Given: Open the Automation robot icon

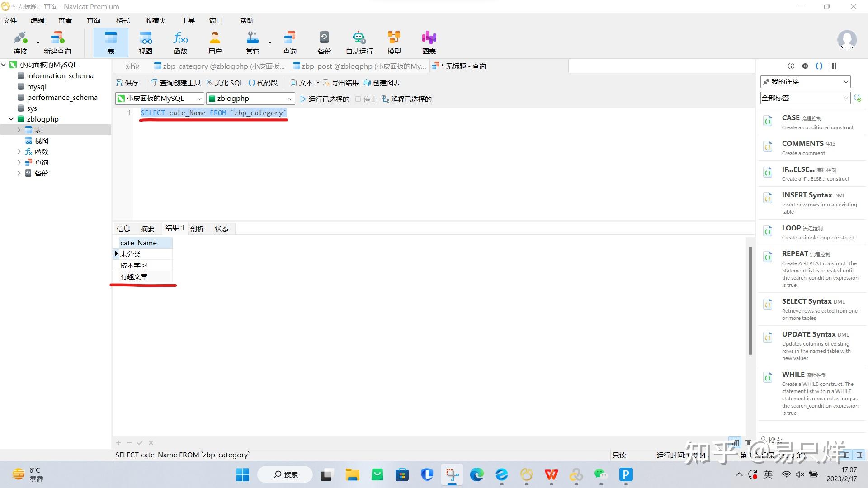Looking at the screenshot, I should [359, 42].
